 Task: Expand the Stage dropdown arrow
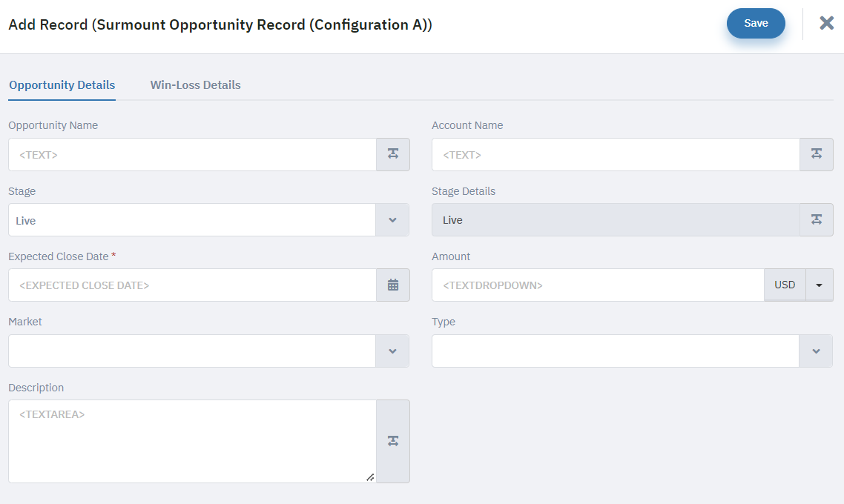click(x=392, y=219)
